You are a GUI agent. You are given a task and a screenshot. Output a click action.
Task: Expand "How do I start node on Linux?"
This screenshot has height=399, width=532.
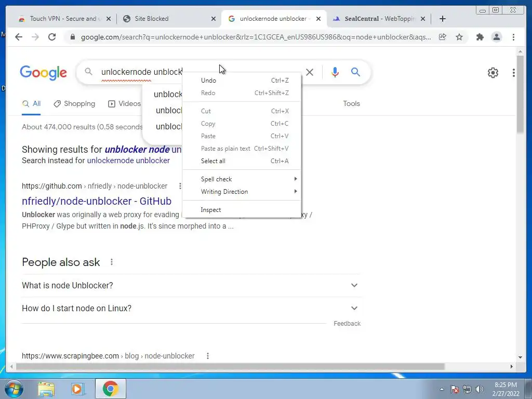pos(191,308)
